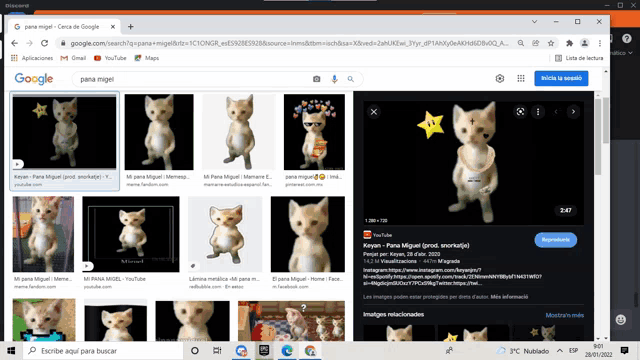Open the Gmail bookmark
This screenshot has width=640, height=360.
point(73,58)
